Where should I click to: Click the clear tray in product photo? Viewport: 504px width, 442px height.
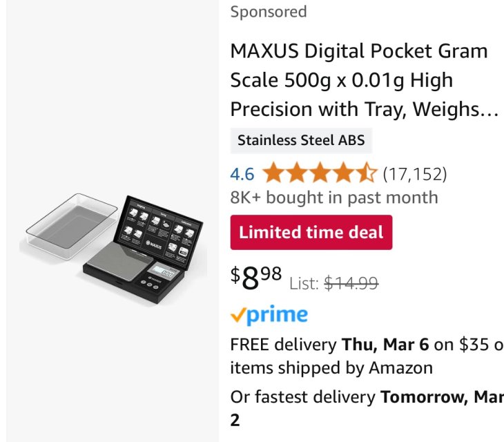pyautogui.click(x=72, y=225)
